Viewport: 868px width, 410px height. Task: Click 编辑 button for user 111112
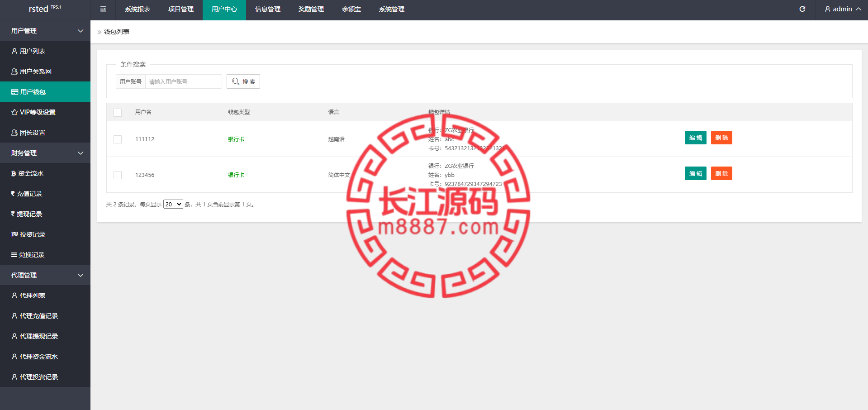coord(696,138)
